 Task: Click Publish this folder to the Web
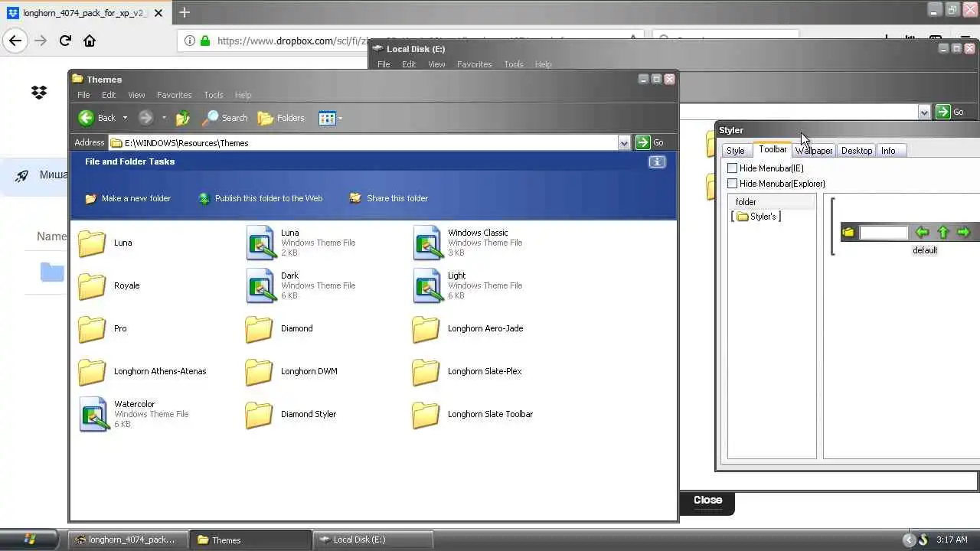[x=260, y=198]
